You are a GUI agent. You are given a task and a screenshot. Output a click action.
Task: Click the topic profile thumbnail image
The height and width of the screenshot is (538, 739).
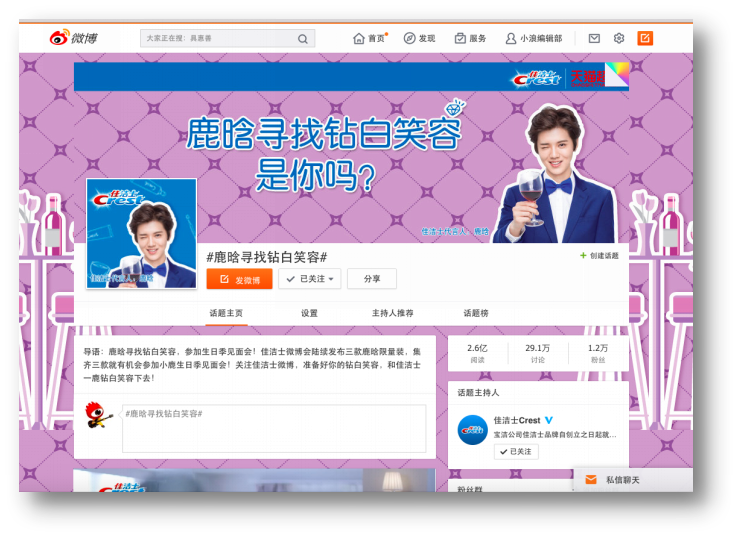coord(141,233)
